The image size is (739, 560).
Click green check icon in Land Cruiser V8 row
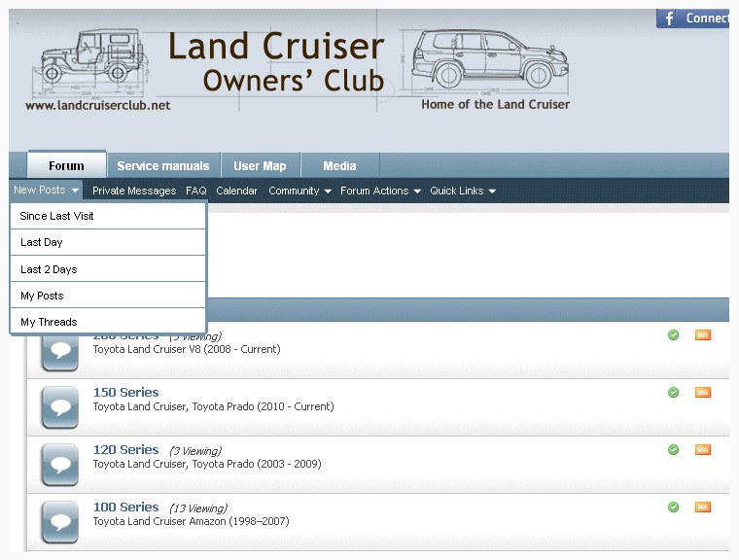[x=674, y=335]
